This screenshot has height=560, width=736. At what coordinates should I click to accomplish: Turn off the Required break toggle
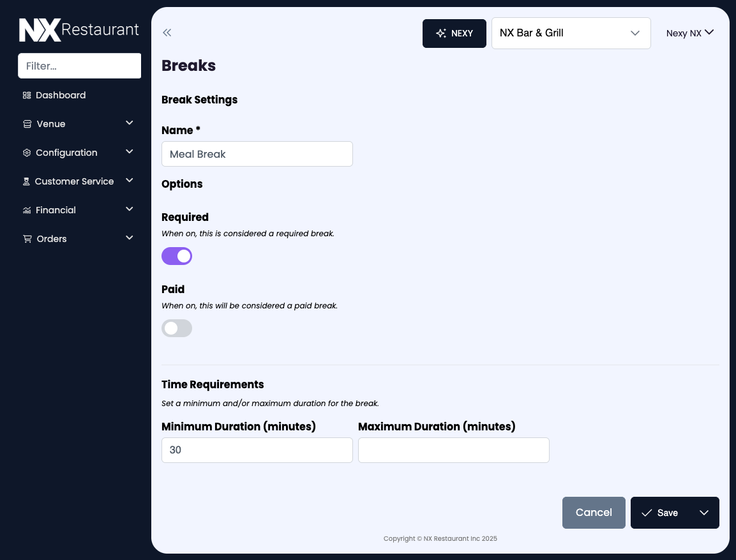point(177,256)
